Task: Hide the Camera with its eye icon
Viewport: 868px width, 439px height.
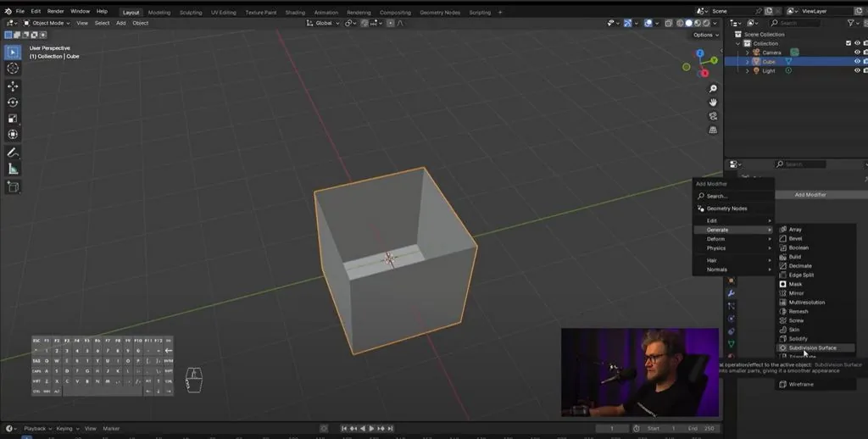Action: [858, 53]
